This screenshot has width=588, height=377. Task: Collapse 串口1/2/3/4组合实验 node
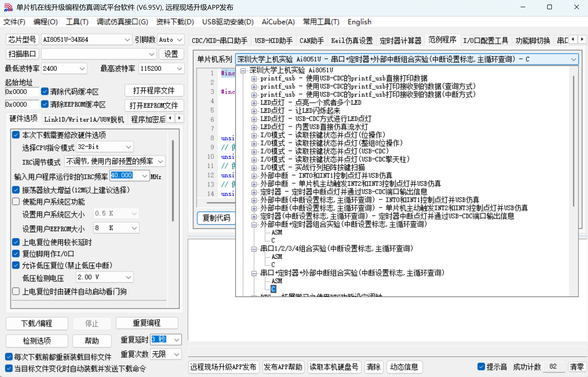tap(254, 249)
